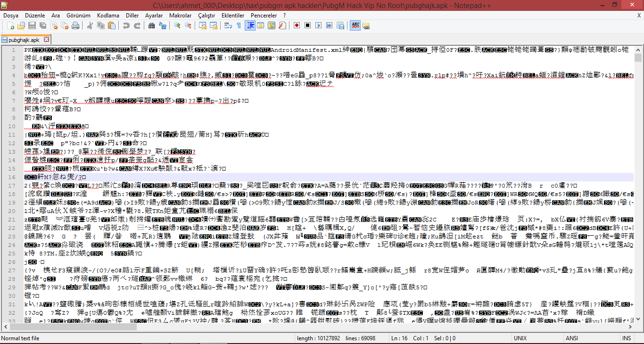Open the Ayarlar menu
The height and width of the screenshot is (344, 644).
click(x=154, y=16)
